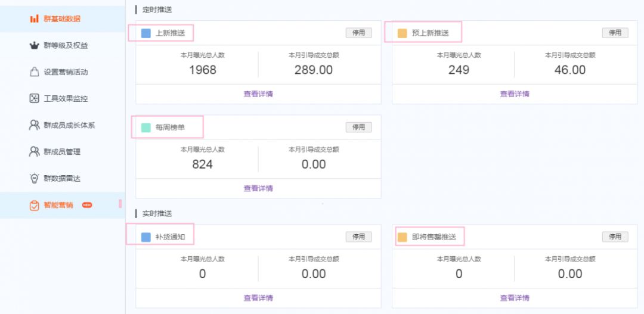The height and width of the screenshot is (314, 644).
Task: Click the crown icon for 群等级及权益
Action: point(34,46)
